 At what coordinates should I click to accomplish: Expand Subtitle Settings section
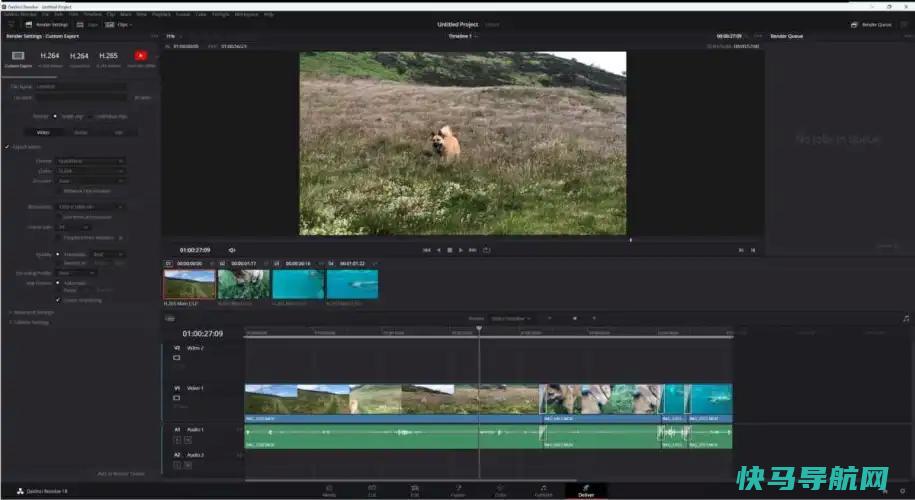pos(30,322)
